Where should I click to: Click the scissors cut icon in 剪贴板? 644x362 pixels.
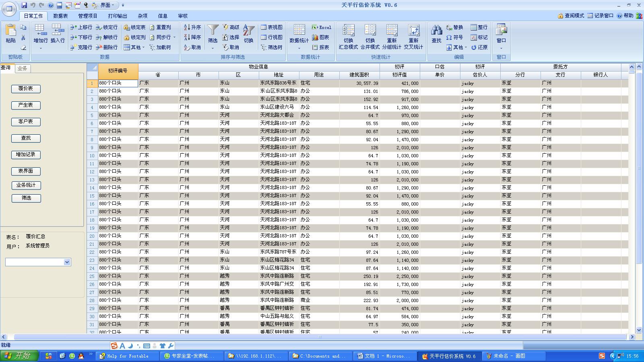pyautogui.click(x=23, y=37)
